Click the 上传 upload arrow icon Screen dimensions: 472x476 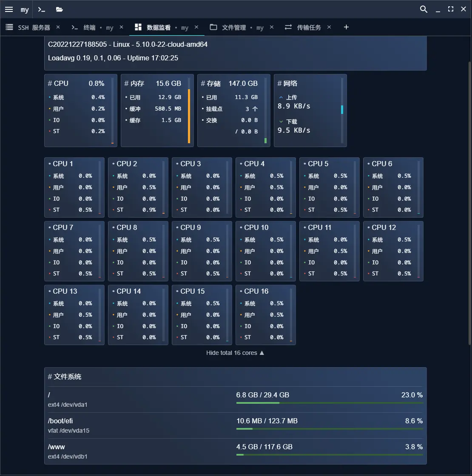281,97
